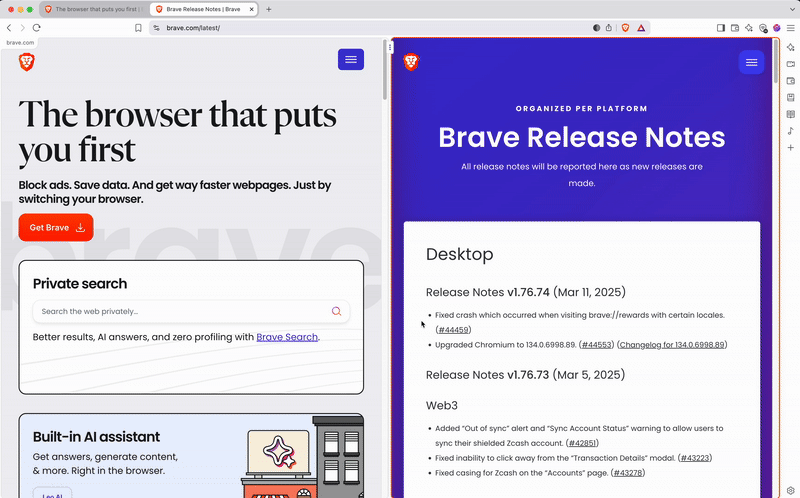800x498 pixels.
Task: Open Brave Talk camera icon in sidebar
Action: pos(790,64)
